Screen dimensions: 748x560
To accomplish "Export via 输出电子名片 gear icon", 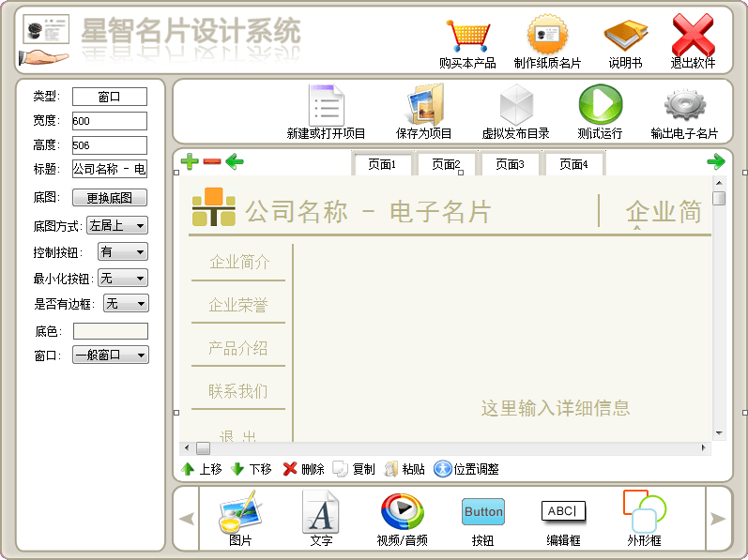I will tap(684, 105).
